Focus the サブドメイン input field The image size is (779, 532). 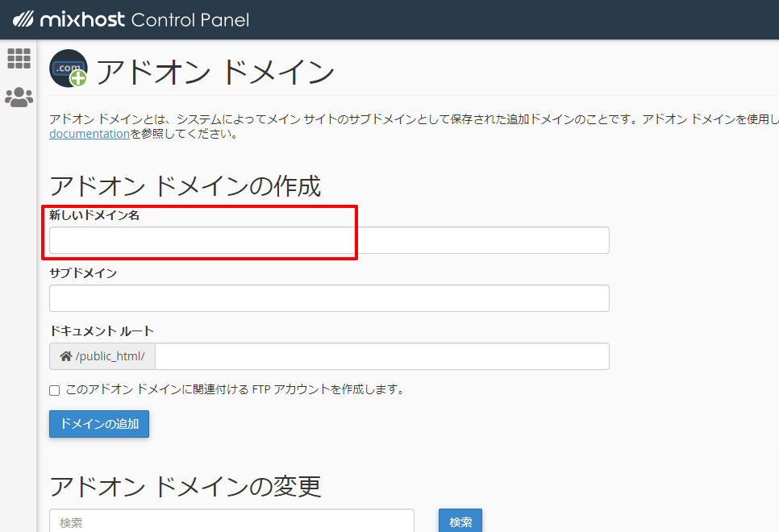click(x=329, y=298)
